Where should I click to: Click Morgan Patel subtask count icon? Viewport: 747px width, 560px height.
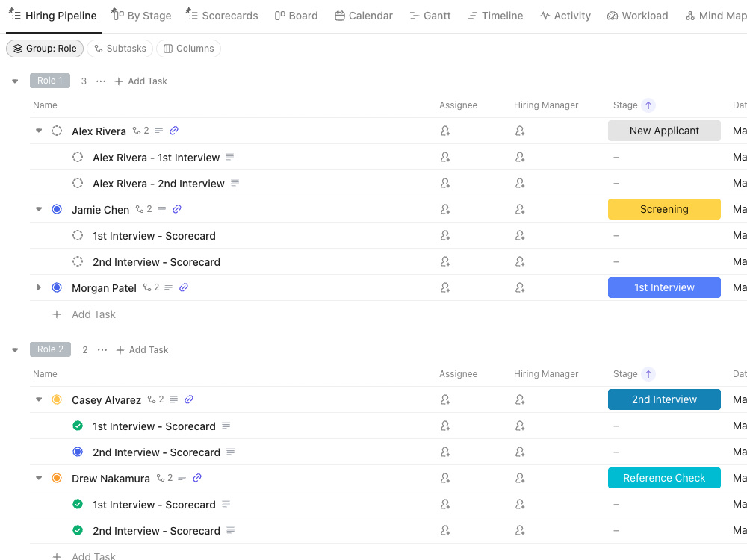point(151,287)
